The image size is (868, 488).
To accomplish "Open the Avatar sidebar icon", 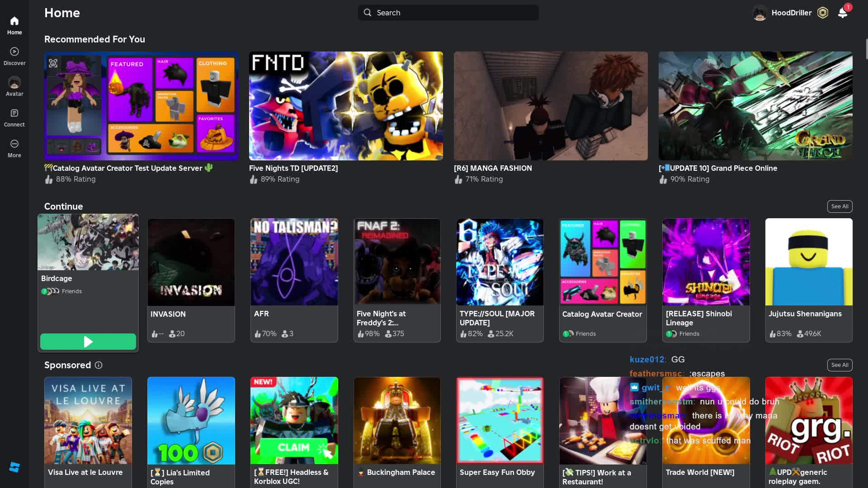I will click(x=14, y=83).
